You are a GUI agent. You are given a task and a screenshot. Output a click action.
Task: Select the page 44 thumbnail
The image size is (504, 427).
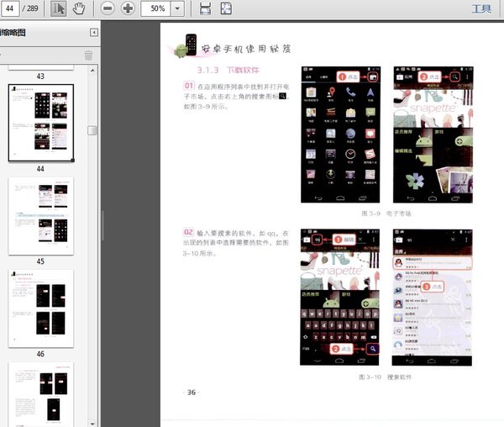(x=40, y=123)
